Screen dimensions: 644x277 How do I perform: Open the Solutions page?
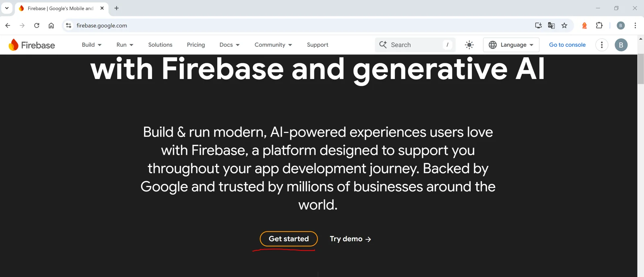160,45
